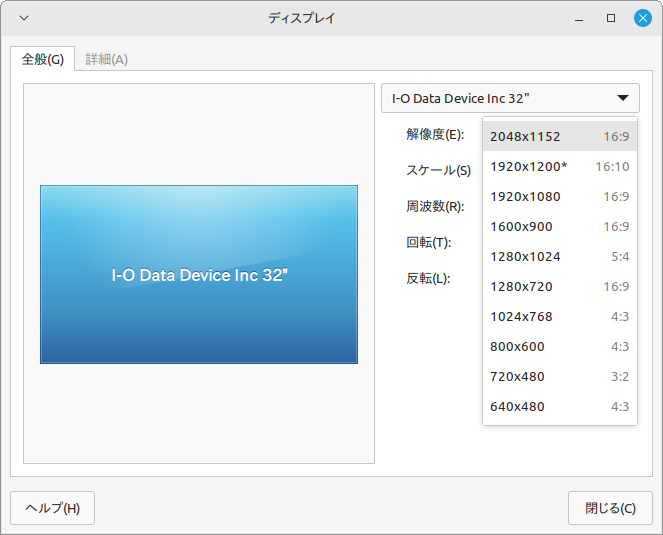Choose 1280x1024 5:4 option

click(559, 256)
